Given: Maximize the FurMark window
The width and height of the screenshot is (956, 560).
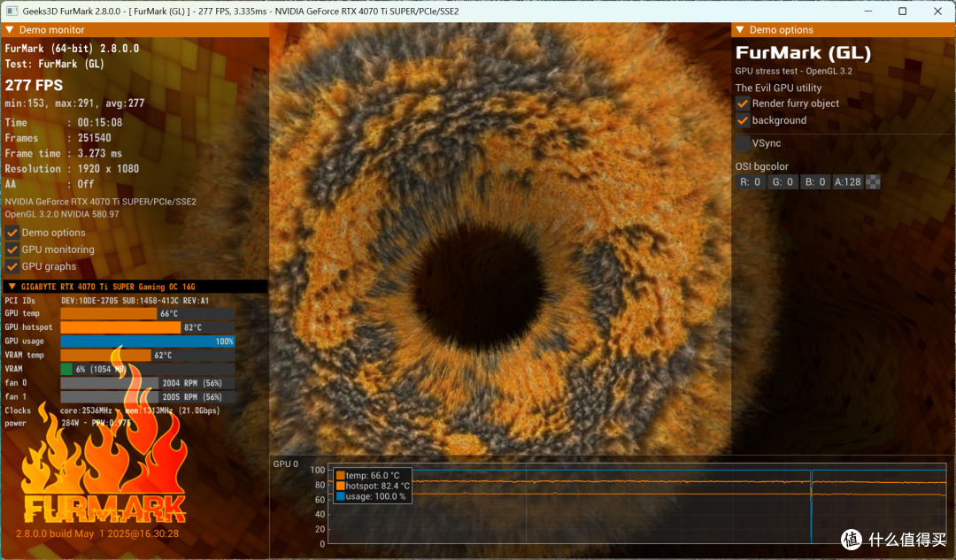Looking at the screenshot, I should (x=902, y=11).
